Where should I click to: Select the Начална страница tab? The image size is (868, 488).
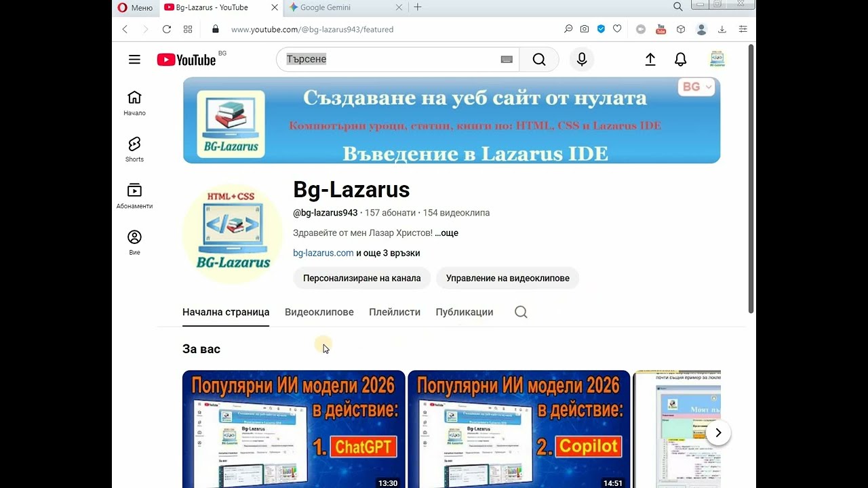click(x=226, y=312)
